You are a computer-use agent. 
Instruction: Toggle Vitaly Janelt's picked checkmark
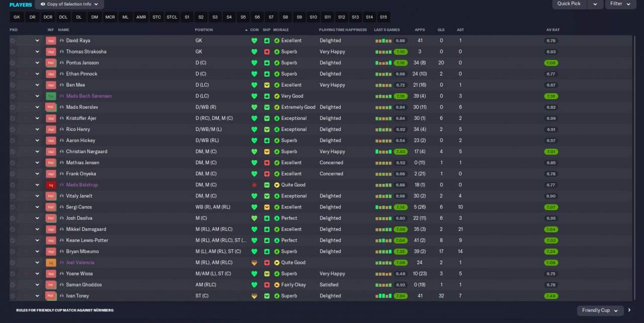[13, 196]
